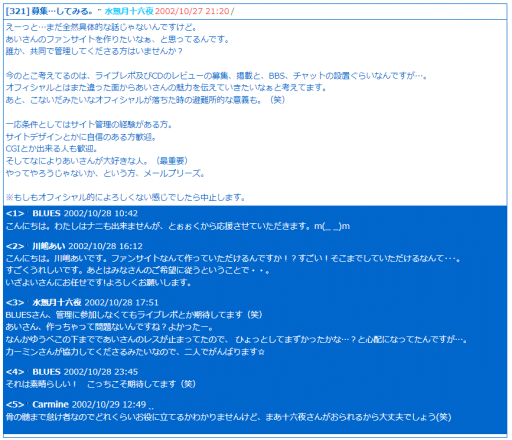This screenshot has width=512, height=440.
Task: Select reply marker <1>
Action: click(15, 213)
